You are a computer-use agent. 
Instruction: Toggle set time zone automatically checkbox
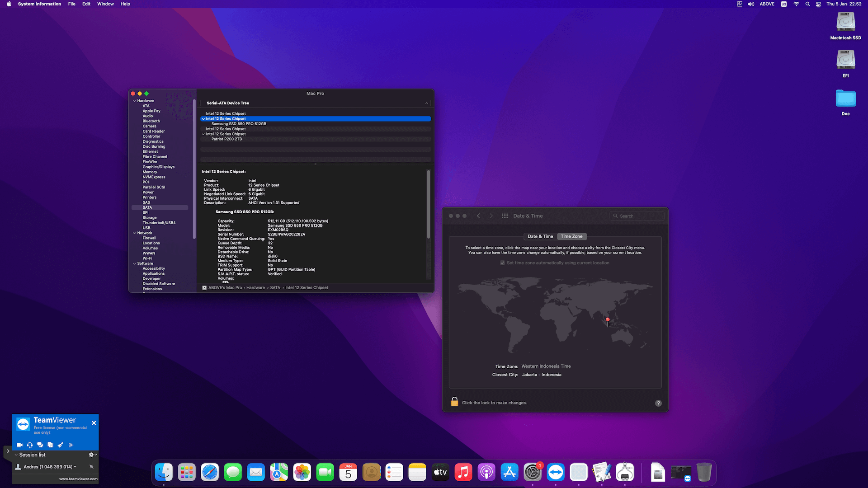click(x=502, y=263)
